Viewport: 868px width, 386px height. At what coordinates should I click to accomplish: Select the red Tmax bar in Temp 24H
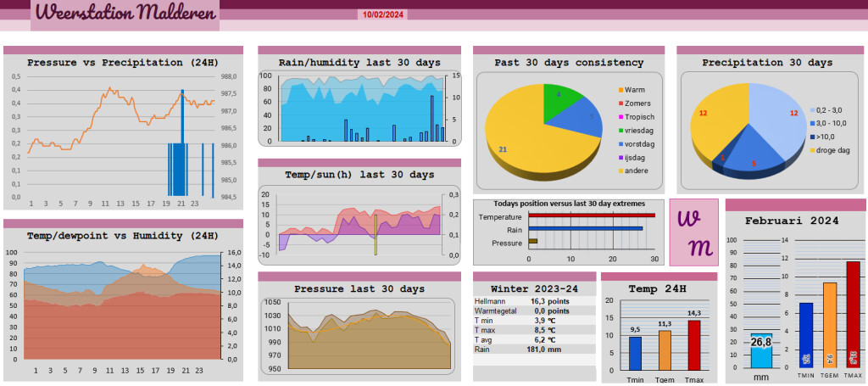pyautogui.click(x=694, y=346)
